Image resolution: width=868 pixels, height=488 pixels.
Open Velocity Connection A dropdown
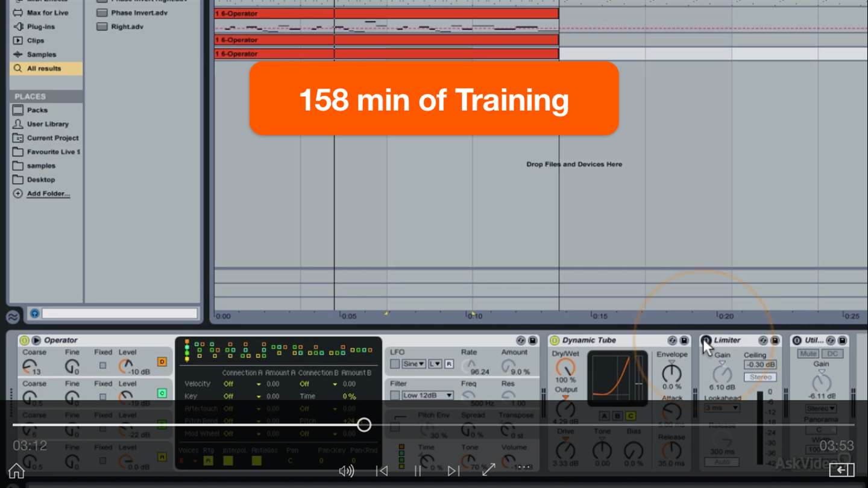pos(242,384)
